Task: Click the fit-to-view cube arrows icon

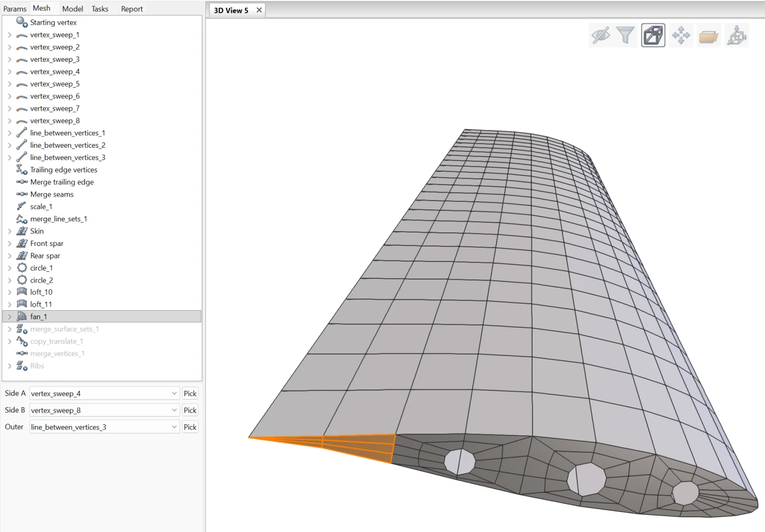Action: point(736,35)
